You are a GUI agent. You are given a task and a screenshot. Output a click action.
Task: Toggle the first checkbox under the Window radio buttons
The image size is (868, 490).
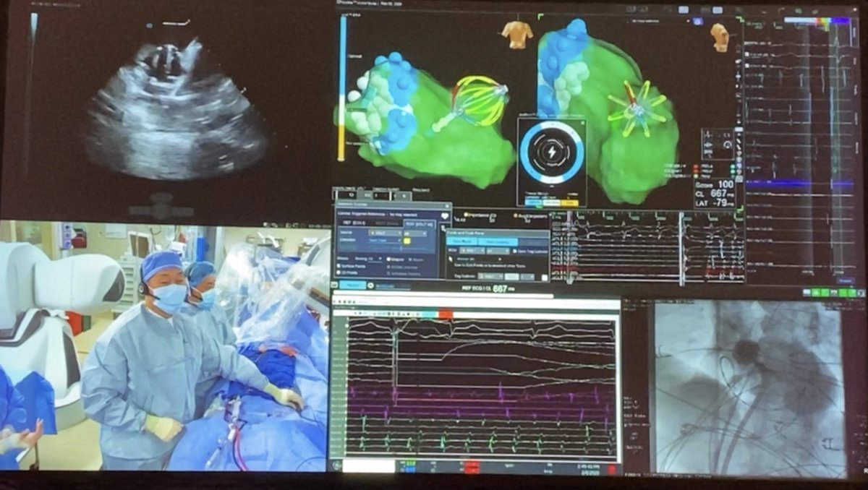click(x=388, y=267)
